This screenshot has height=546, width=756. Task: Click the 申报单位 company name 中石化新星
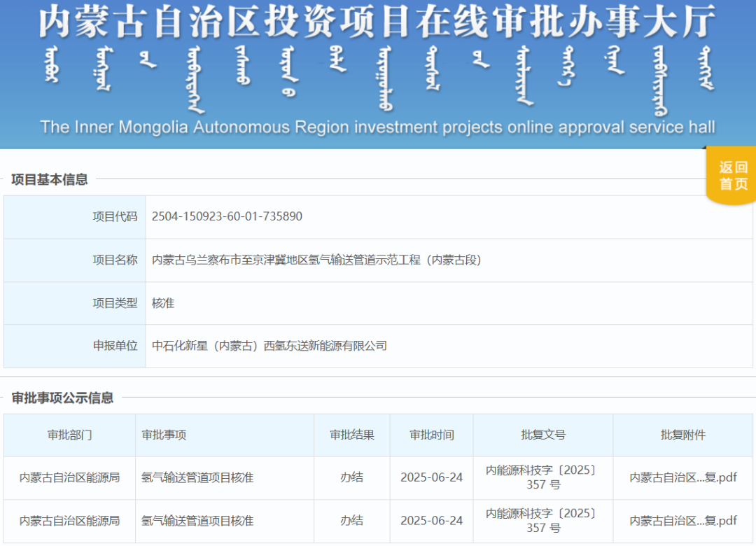tap(269, 346)
